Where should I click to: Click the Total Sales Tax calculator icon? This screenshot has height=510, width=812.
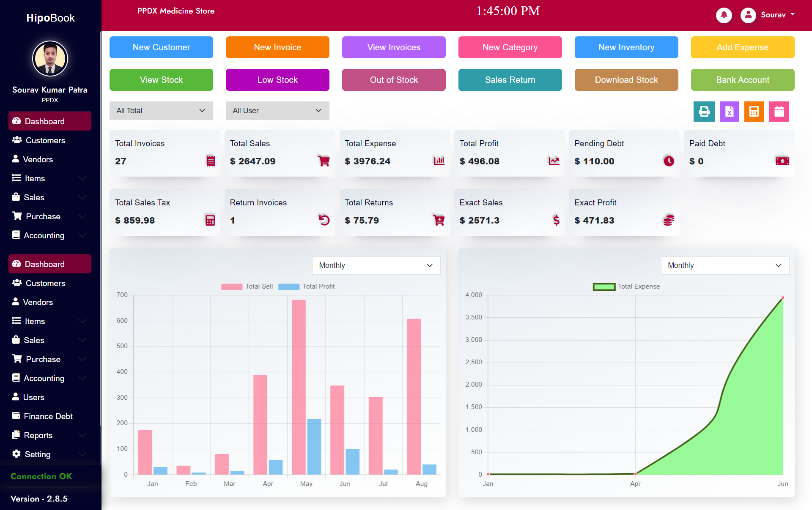click(210, 220)
